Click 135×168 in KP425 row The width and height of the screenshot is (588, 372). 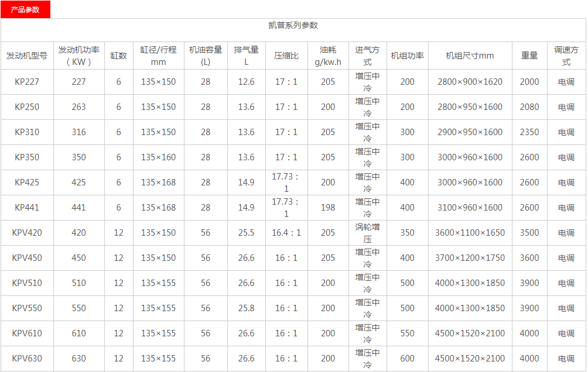point(158,182)
